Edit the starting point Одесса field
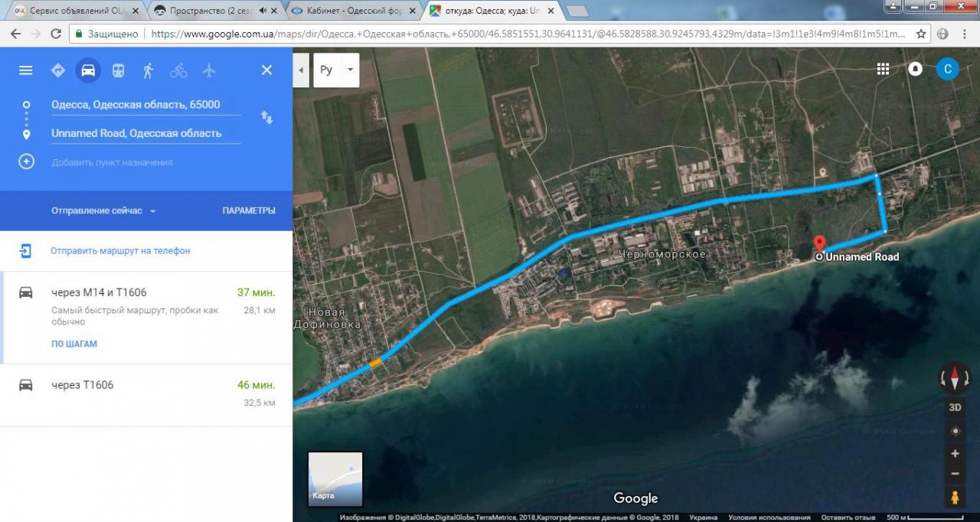 coord(145,105)
